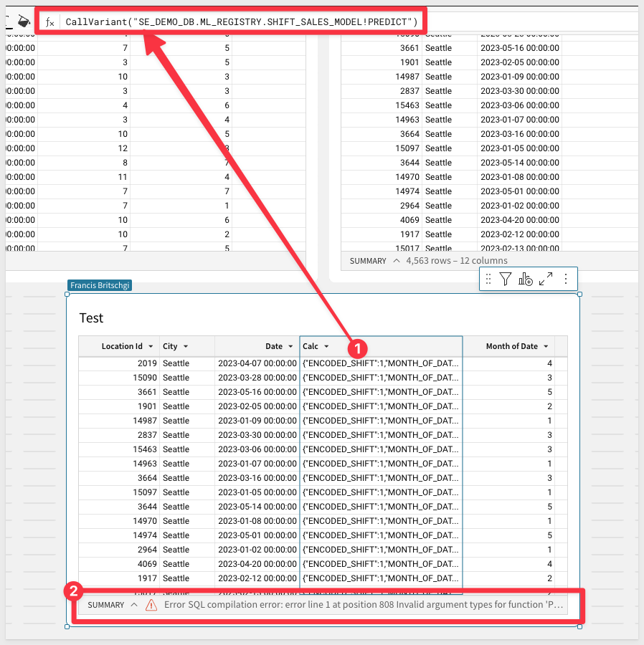The width and height of the screenshot is (644, 645).
Task: Click the paint bucket fill icon
Action: 24,21
